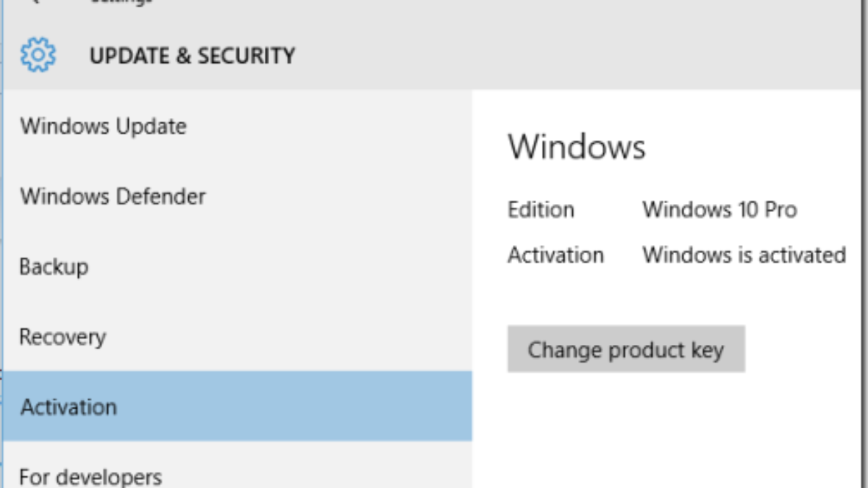
Task: Click empty white area below Change product key
Action: [x=651, y=434]
